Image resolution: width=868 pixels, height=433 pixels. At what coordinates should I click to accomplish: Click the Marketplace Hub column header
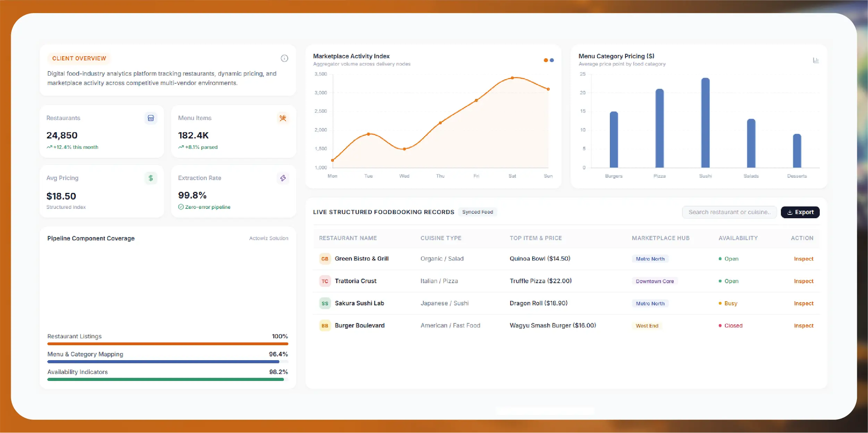click(x=660, y=238)
